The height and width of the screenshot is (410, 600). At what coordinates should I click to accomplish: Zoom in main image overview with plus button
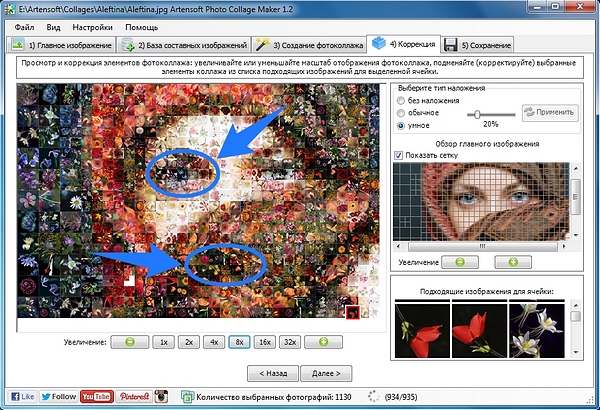pos(513,262)
